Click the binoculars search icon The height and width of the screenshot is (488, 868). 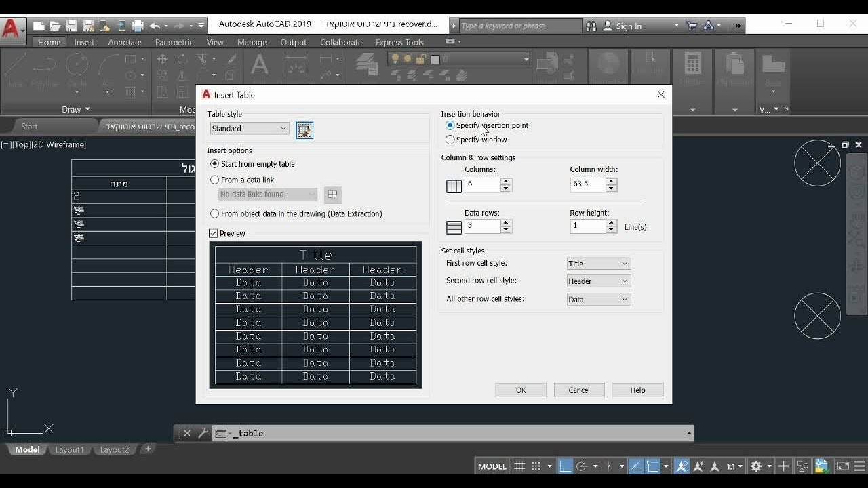click(x=591, y=26)
